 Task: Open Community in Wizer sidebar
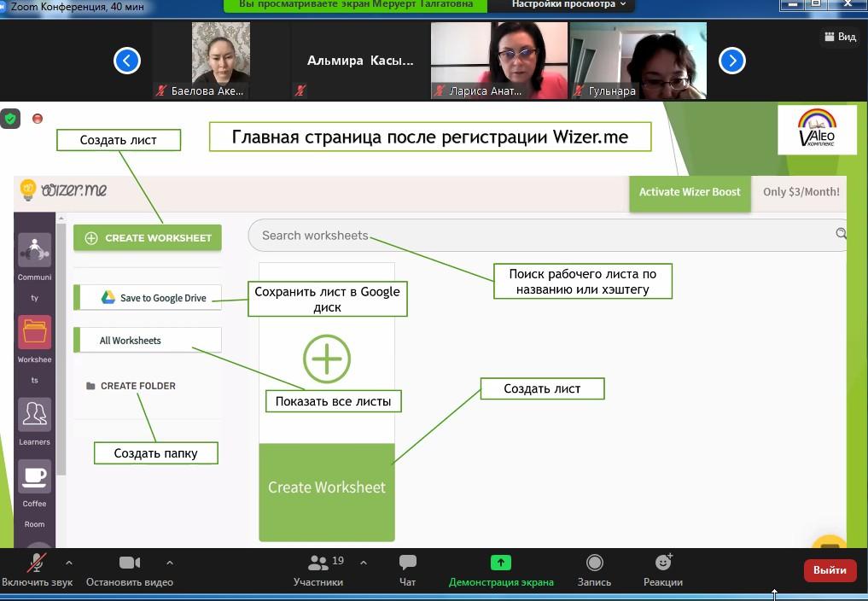pyautogui.click(x=34, y=267)
